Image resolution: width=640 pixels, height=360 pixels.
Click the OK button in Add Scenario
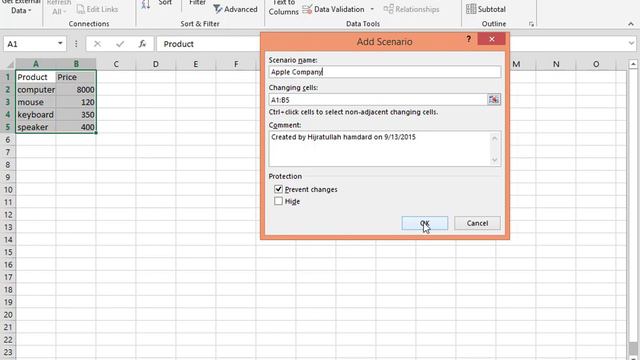pos(424,223)
